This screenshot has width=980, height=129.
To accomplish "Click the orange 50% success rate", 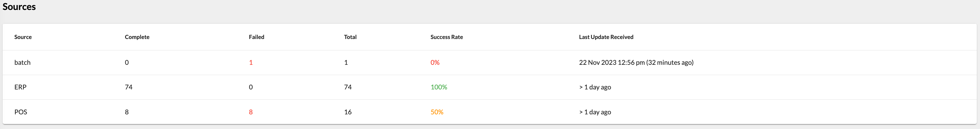I will (x=437, y=112).
